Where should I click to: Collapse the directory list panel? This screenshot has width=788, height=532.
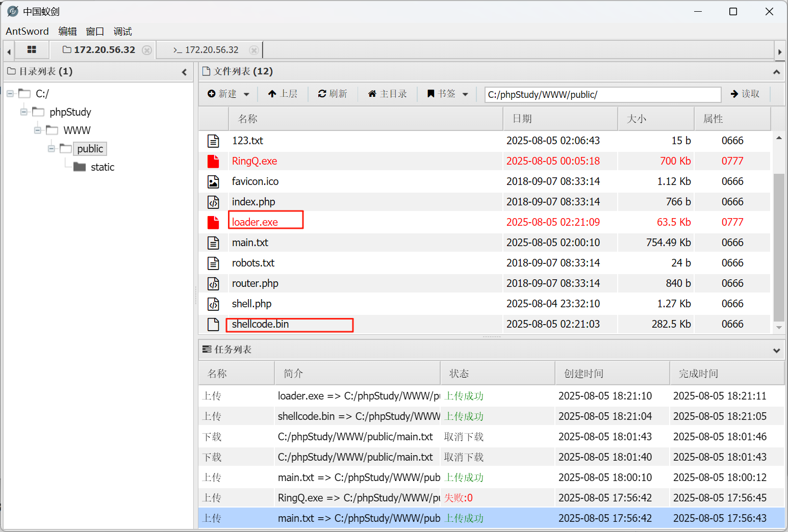click(185, 72)
